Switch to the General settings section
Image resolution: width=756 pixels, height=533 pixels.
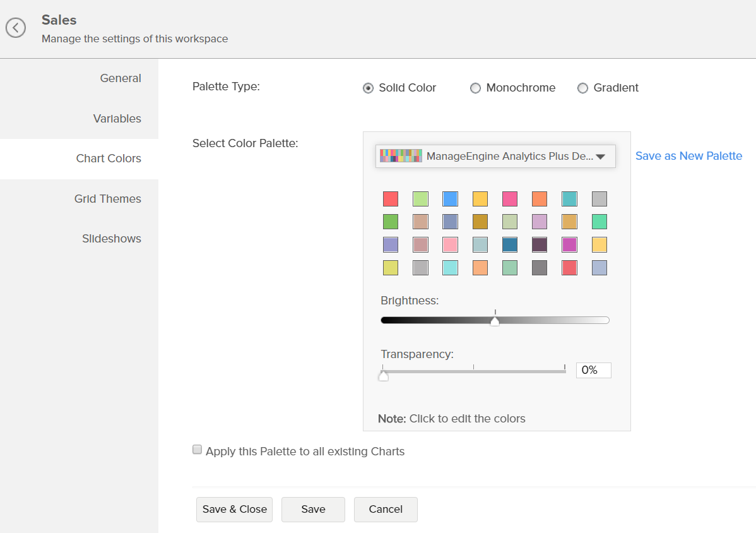tap(121, 78)
